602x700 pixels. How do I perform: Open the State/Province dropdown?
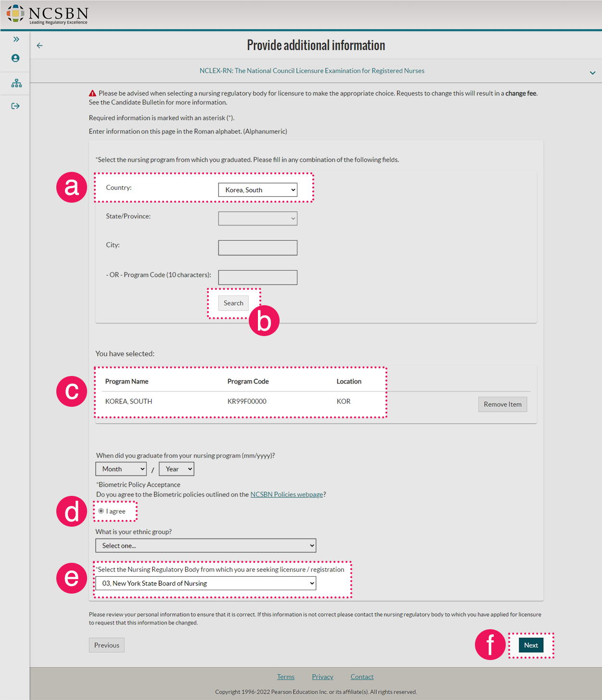tap(258, 219)
